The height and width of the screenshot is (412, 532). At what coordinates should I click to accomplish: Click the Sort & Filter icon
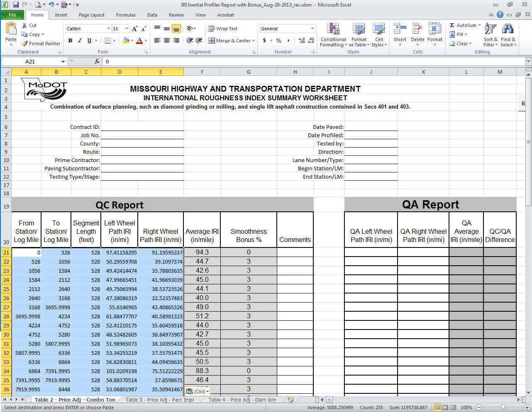click(491, 29)
